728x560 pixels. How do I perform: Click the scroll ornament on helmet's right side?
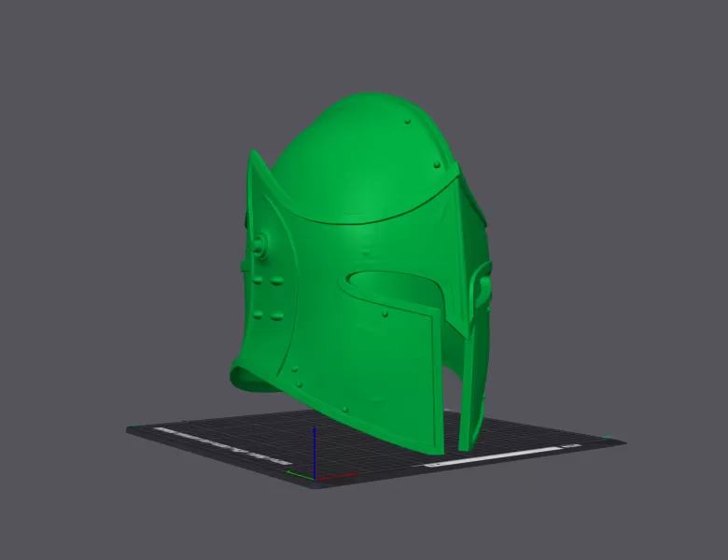coord(483,285)
